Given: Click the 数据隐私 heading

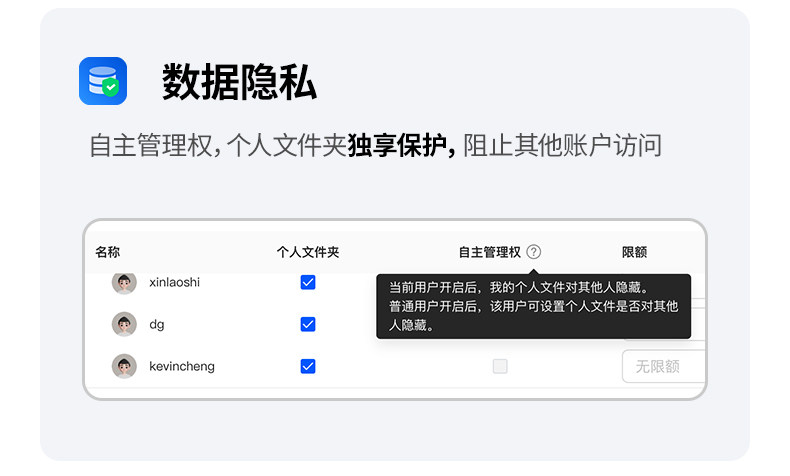Looking at the screenshot, I should tap(240, 83).
